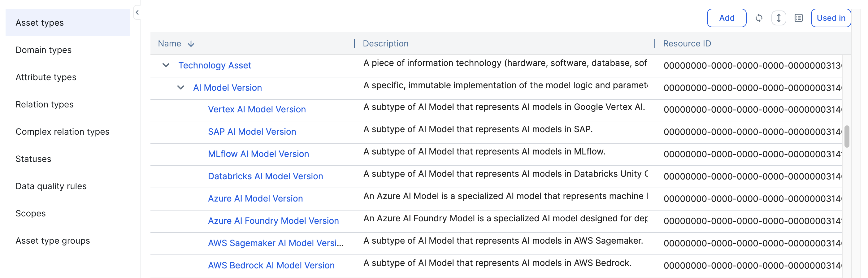Viewport: 868px width, 278px height.
Task: Open Complex relation types
Action: click(62, 132)
